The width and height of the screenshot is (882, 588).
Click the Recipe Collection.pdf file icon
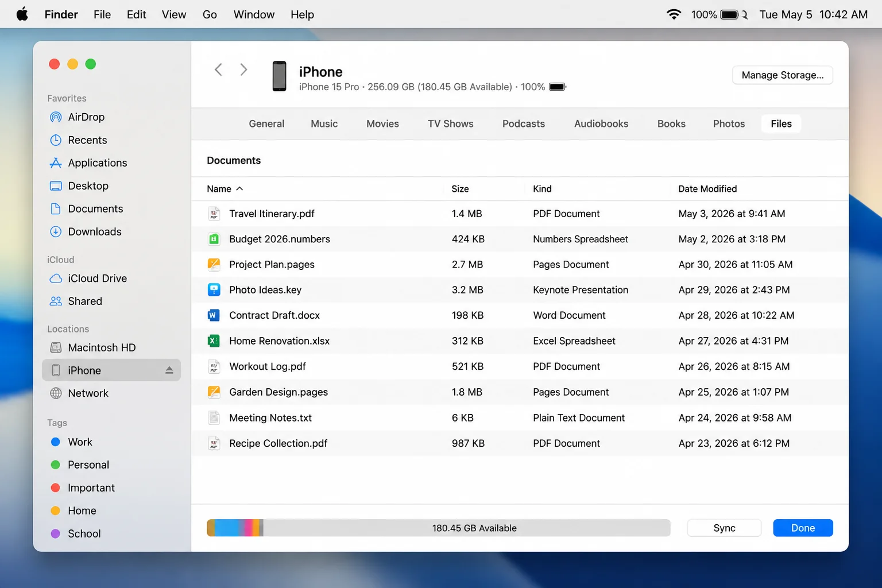[214, 443]
